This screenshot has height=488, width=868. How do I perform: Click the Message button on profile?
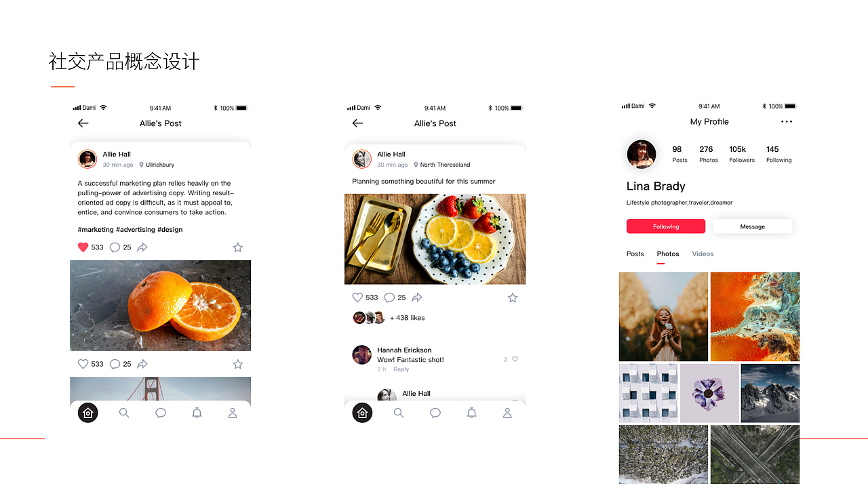(753, 226)
